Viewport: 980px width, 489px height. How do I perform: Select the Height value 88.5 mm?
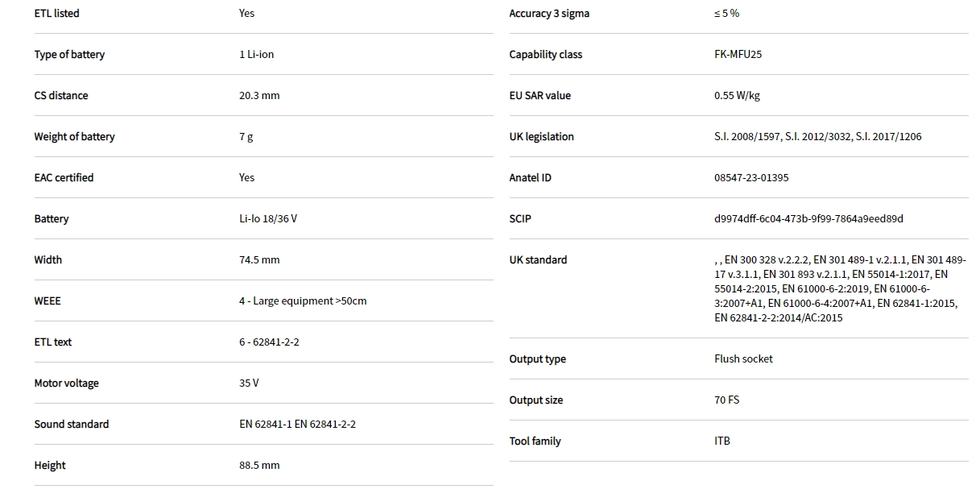(259, 466)
